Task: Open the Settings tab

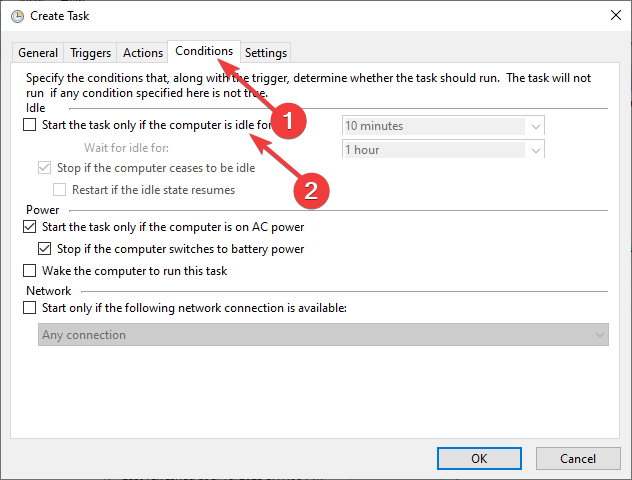Action: 266,53
